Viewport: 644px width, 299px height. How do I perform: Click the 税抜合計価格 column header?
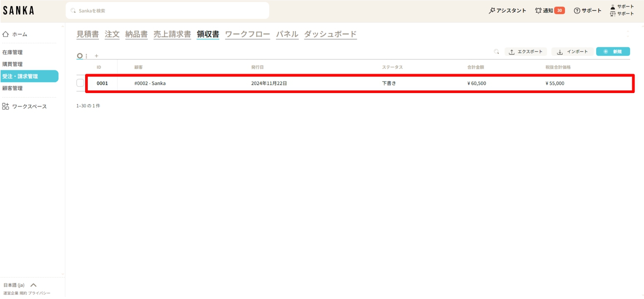point(558,67)
